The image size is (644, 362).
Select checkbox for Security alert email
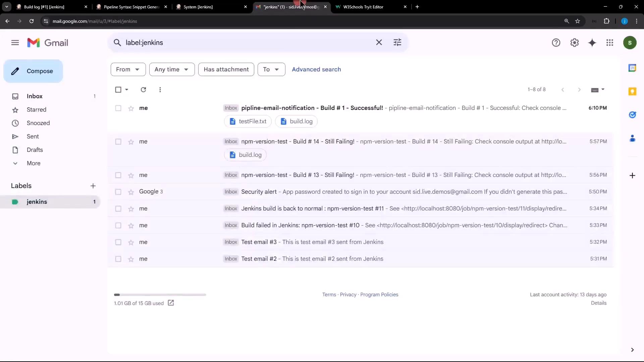coord(118,192)
